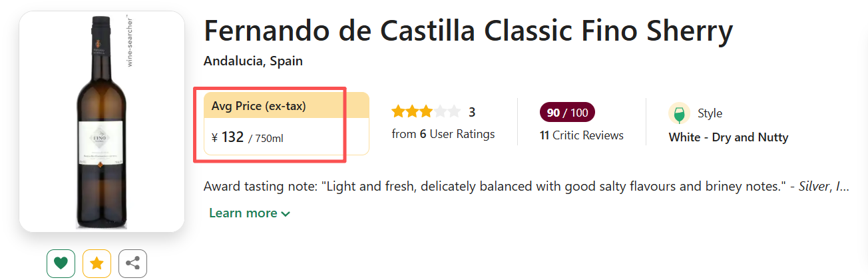This screenshot has height=280, width=868.
Task: Open Andalucia, Spain region link
Action: [253, 61]
